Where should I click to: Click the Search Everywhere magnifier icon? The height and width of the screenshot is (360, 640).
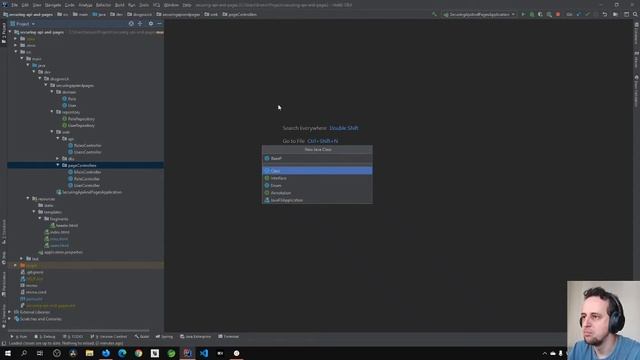click(x=636, y=14)
